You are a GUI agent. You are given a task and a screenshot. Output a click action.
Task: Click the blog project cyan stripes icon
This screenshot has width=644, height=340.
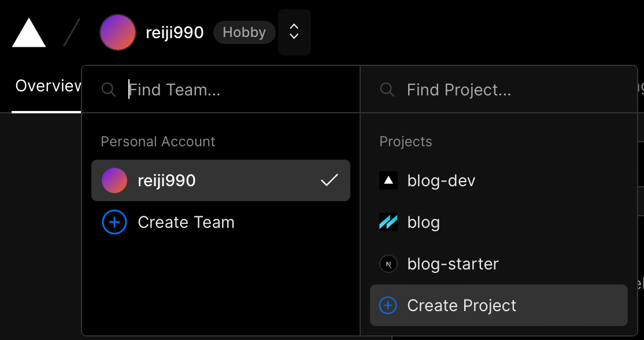click(388, 222)
